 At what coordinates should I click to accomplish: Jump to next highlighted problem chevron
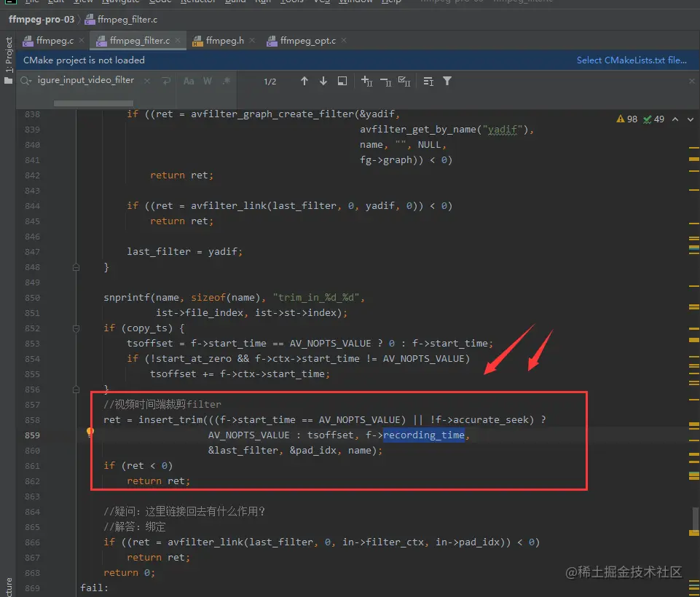[691, 119]
